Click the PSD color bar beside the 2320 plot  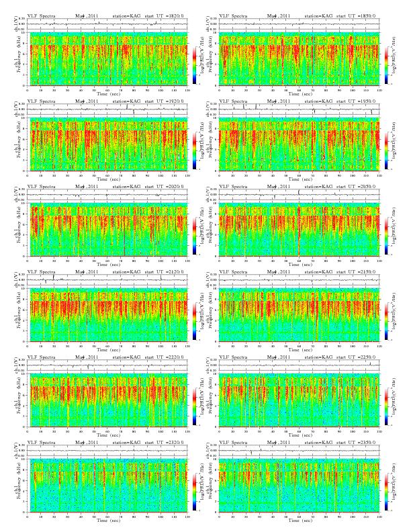click(194, 492)
